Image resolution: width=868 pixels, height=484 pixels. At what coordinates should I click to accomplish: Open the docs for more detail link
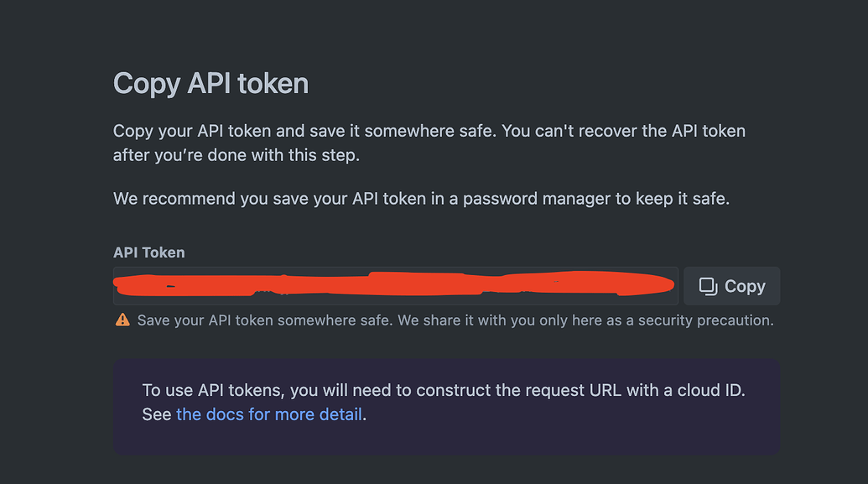click(x=269, y=414)
